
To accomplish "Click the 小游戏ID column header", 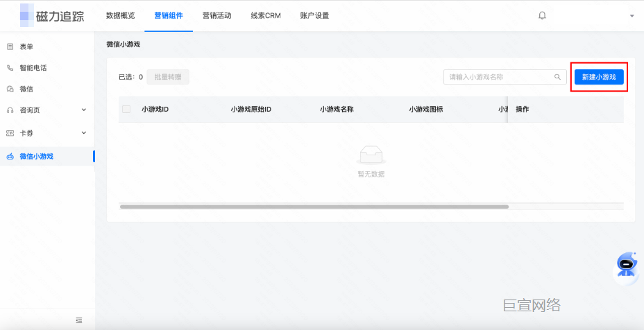I will click(x=155, y=110).
